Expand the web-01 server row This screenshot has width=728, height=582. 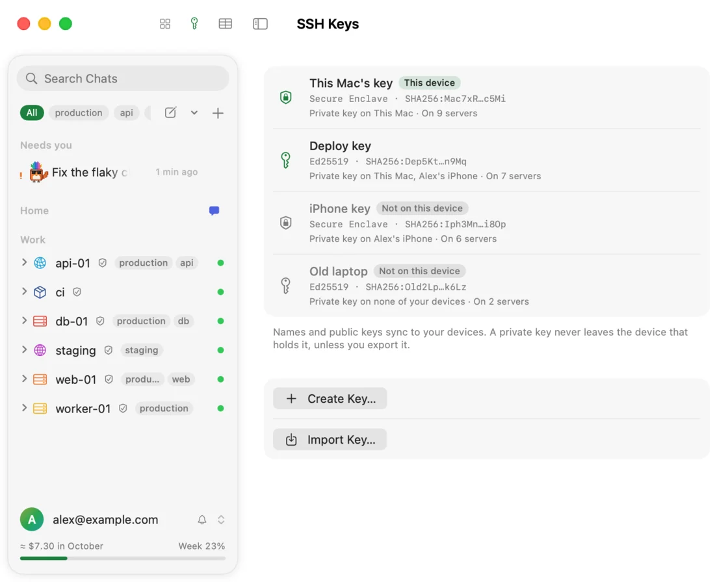tap(24, 379)
